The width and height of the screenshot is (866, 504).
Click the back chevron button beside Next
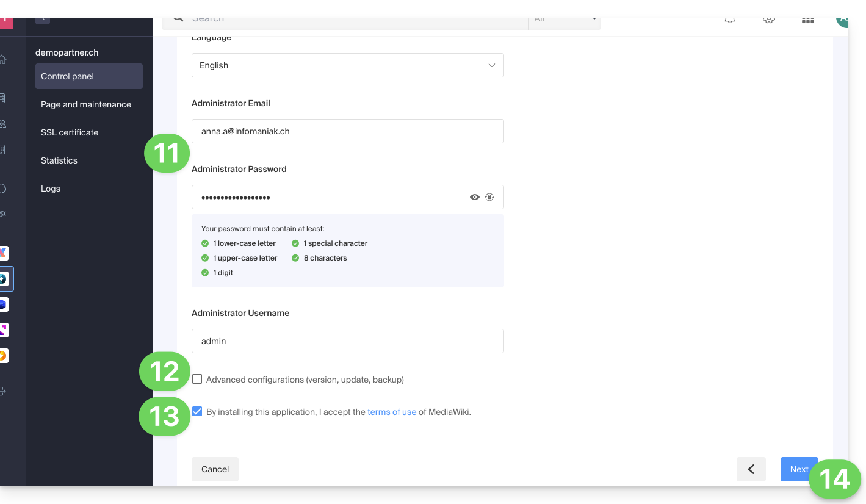point(751,469)
